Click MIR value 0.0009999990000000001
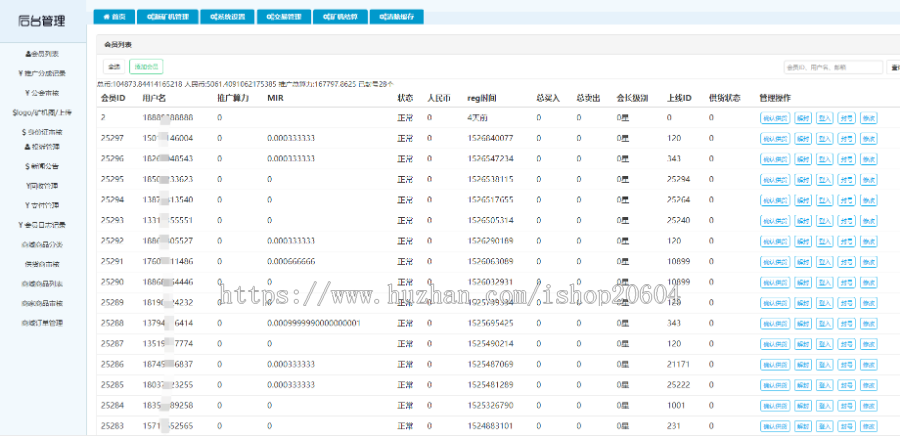Image resolution: width=900 pixels, height=436 pixels. click(x=313, y=323)
